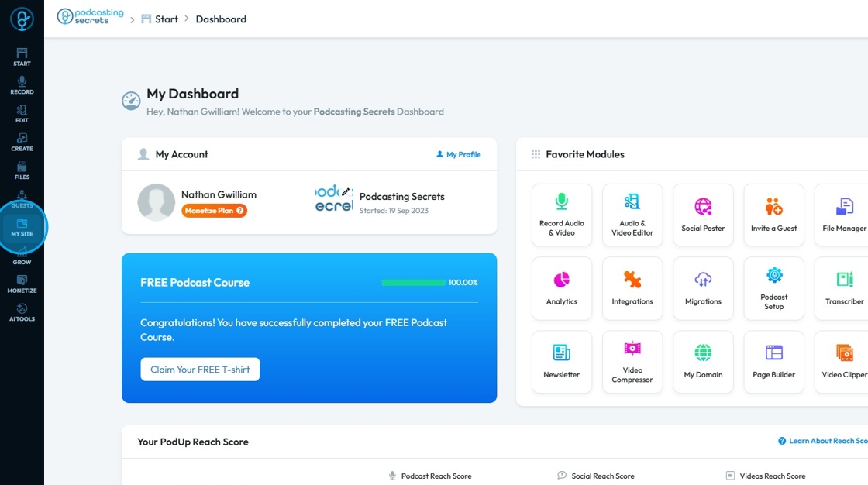Open the CREATE section in sidebar
The width and height of the screenshot is (868, 485).
(x=22, y=143)
